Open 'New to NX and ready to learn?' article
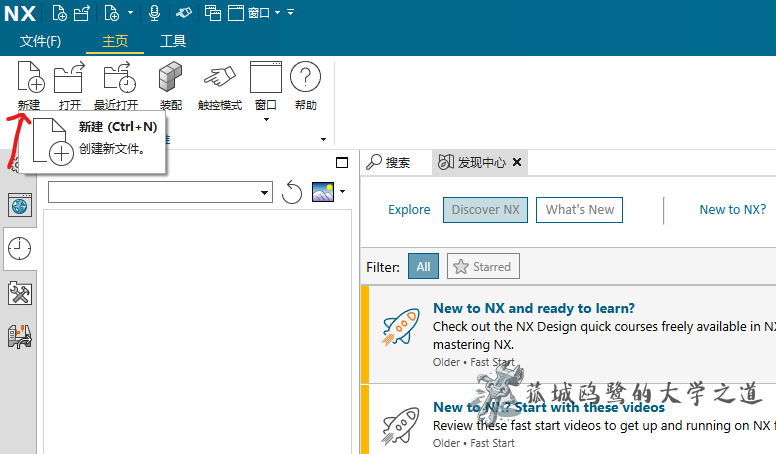Viewport: 776px width, 454px height. 534,308
